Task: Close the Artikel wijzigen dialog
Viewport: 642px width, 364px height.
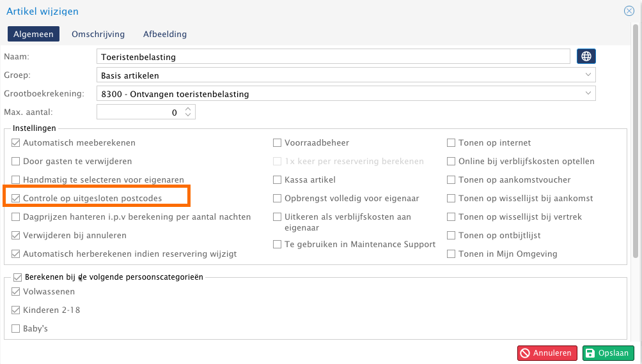Action: 629,11
